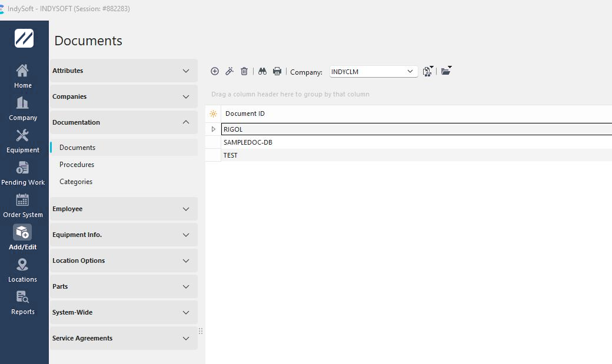Select the SAMPLEDOC-DB document row
This screenshot has height=364, width=612.
click(x=417, y=142)
